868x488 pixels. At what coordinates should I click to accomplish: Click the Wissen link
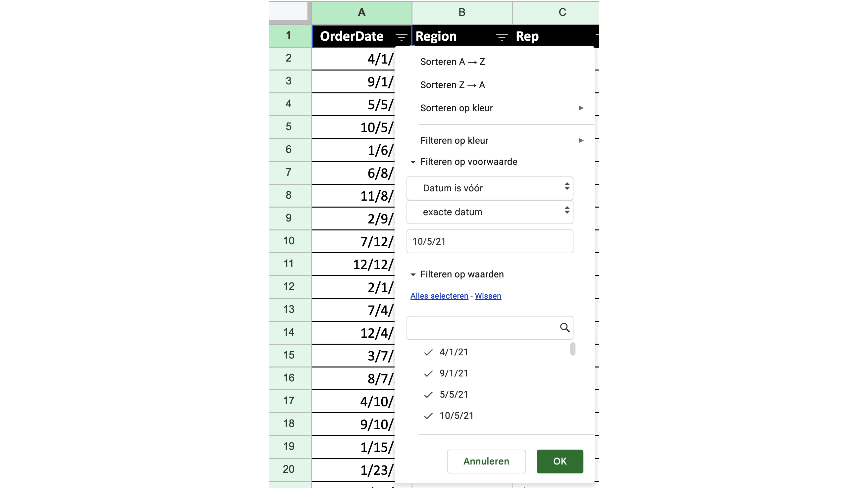click(x=488, y=296)
